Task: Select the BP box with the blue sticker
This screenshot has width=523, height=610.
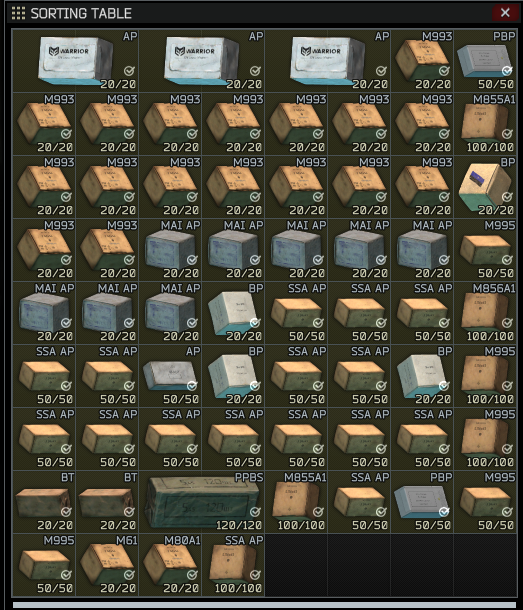Action: click(485, 187)
